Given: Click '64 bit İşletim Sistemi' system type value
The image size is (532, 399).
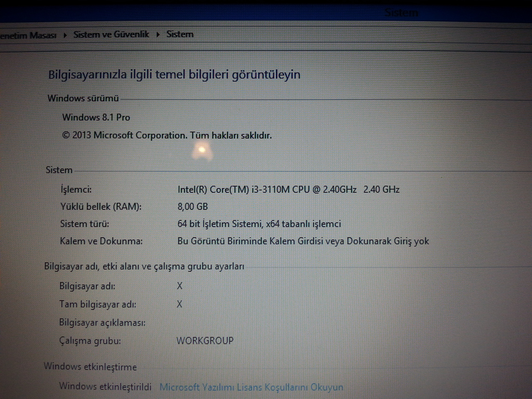Looking at the screenshot, I should (x=259, y=224).
